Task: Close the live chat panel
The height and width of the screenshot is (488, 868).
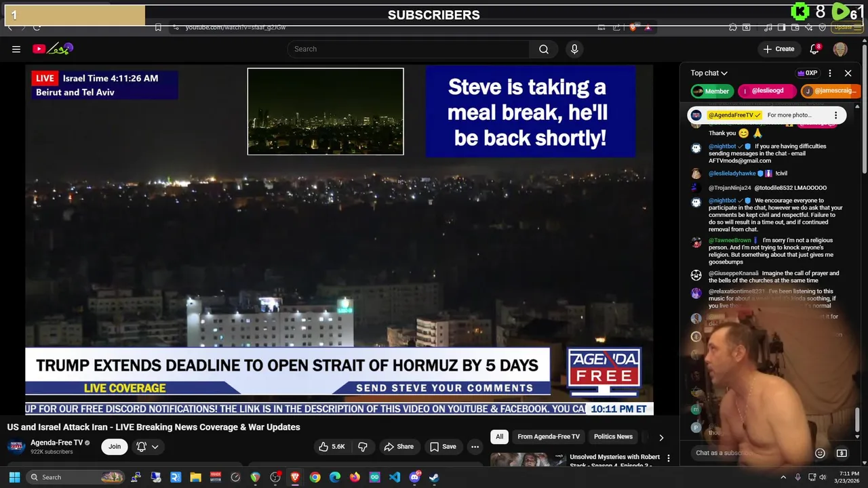Action: 848,73
